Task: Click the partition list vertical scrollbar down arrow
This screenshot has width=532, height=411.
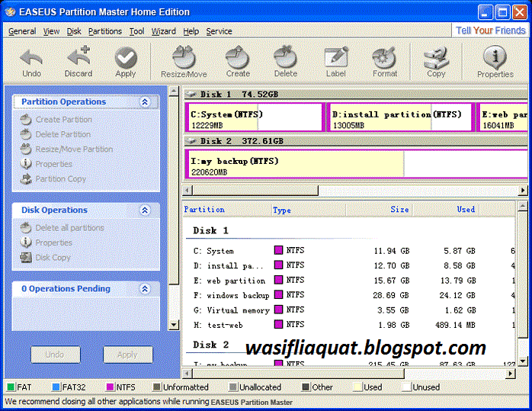Action: point(523,361)
